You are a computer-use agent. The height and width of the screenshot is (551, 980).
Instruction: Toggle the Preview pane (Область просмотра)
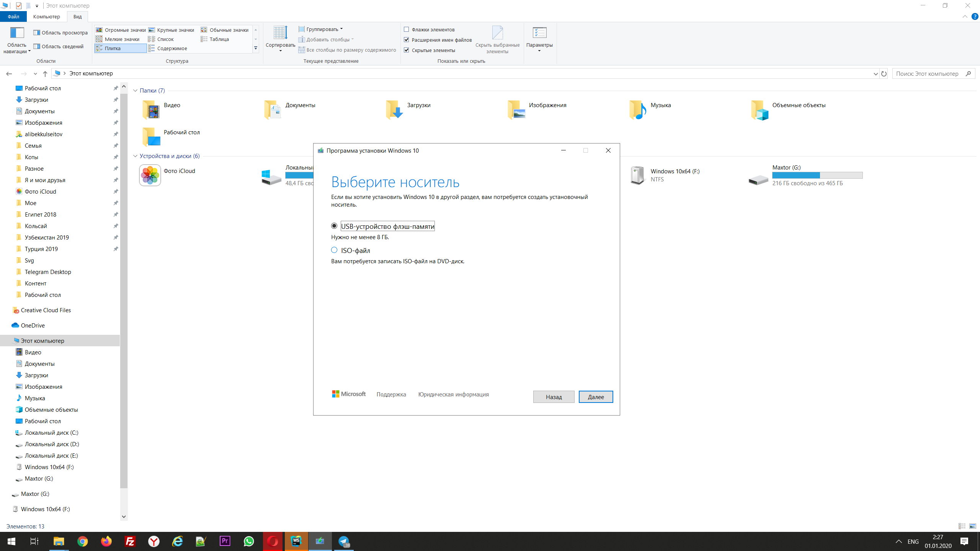60,33
